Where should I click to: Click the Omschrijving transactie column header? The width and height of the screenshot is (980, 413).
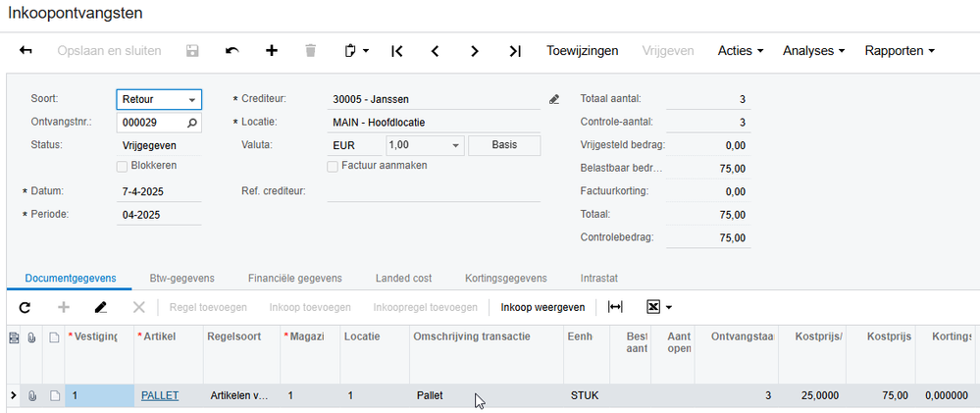pos(487,354)
